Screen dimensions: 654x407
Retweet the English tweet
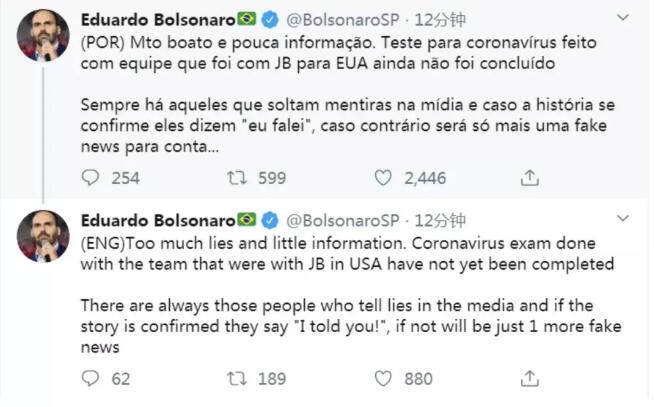coord(239,379)
